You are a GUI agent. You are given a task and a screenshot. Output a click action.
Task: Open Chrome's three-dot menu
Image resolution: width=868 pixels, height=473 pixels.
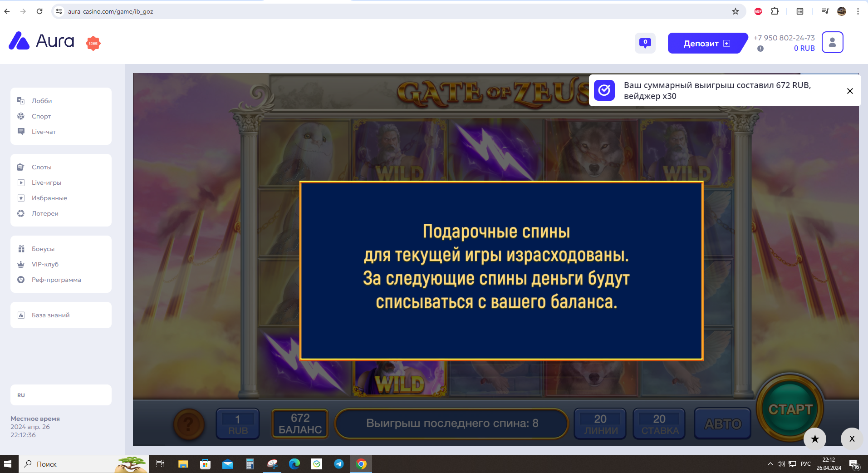coord(858,11)
